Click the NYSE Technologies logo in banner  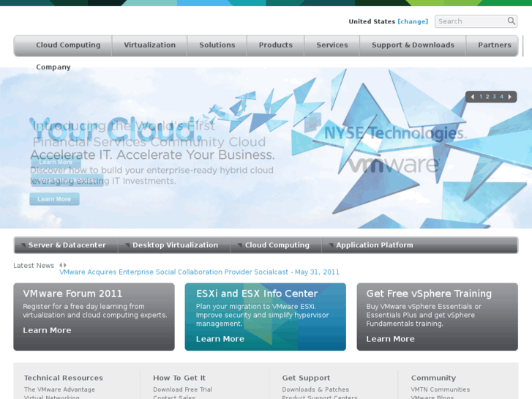[395, 133]
